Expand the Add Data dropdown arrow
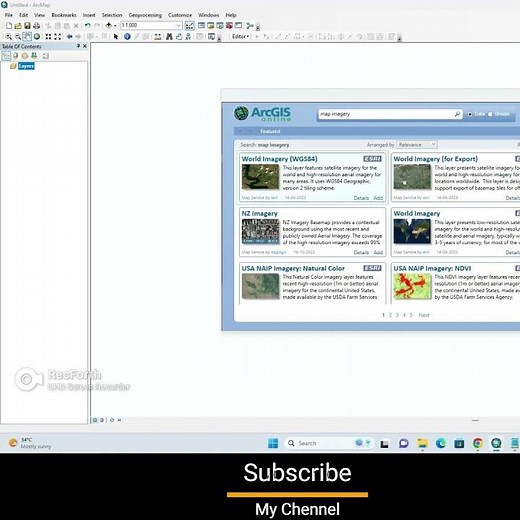 [115, 26]
